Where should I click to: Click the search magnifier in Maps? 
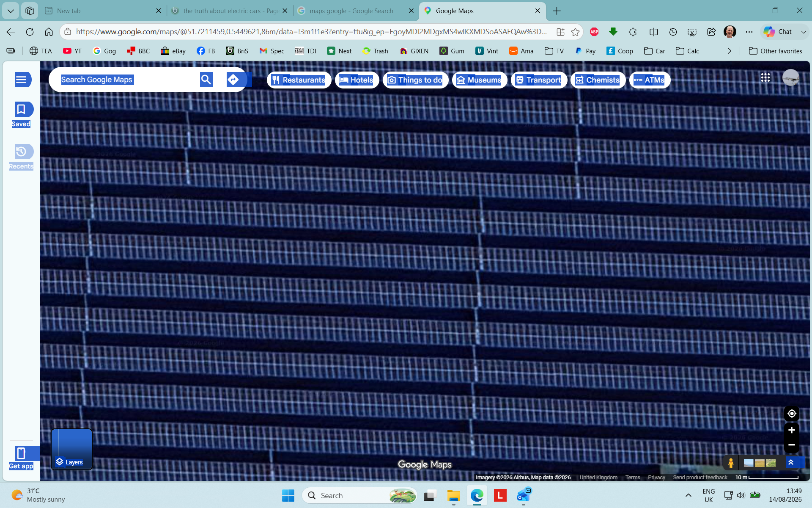pos(206,80)
